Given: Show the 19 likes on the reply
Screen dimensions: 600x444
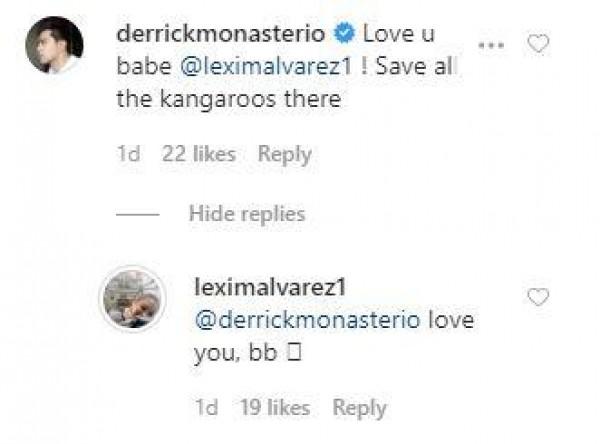Looking at the screenshot, I should pyautogui.click(x=274, y=407).
